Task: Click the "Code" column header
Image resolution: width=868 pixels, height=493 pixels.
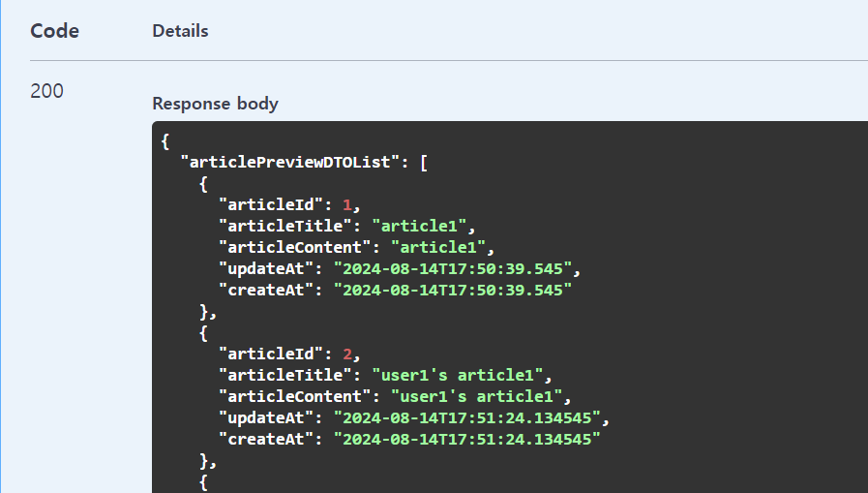Action: tap(54, 31)
